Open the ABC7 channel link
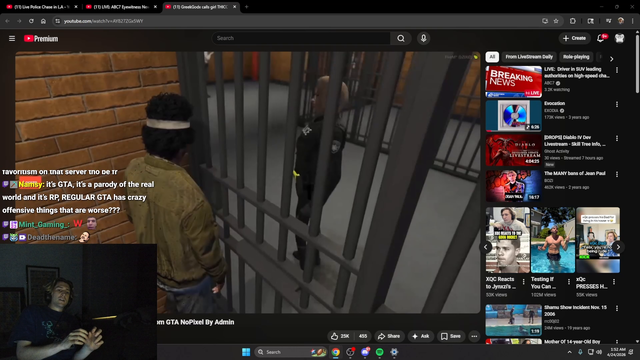This screenshot has width=640, height=360. tap(549, 83)
